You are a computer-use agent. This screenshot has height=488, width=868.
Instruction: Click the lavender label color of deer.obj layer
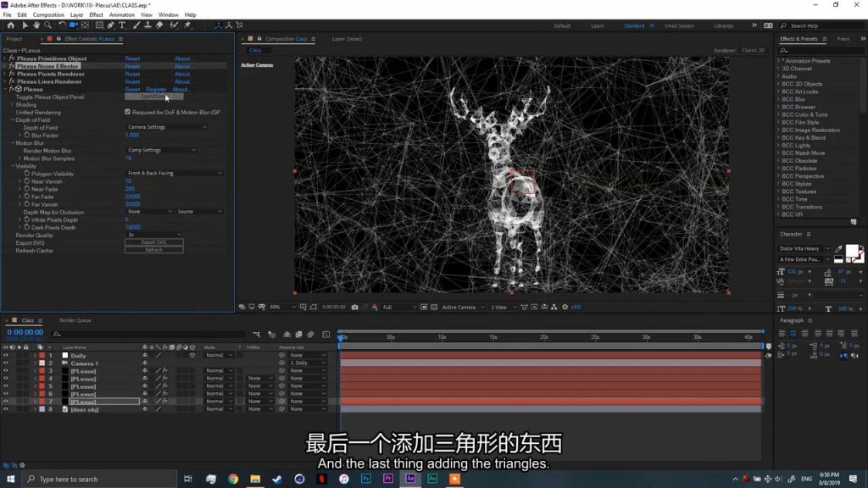click(42, 409)
